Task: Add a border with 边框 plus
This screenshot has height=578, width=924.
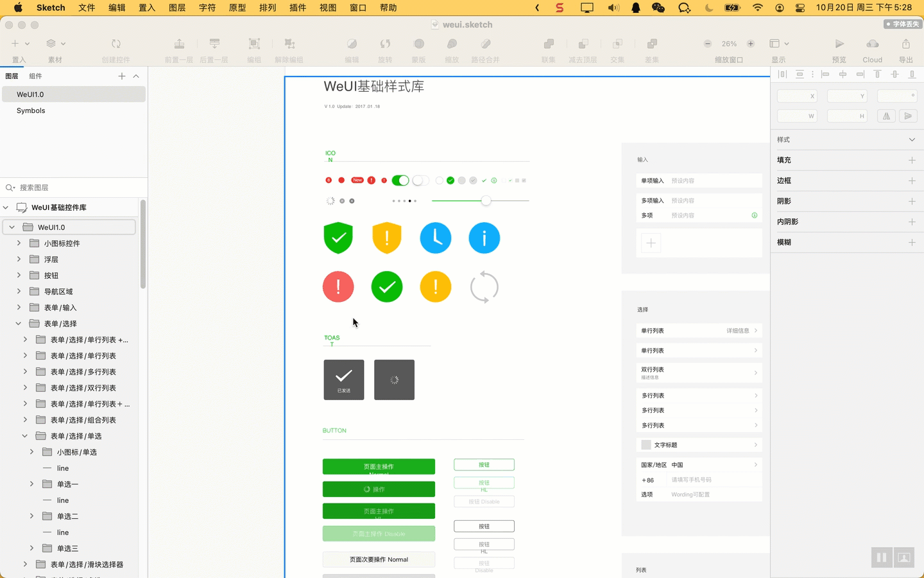Action: click(x=912, y=180)
